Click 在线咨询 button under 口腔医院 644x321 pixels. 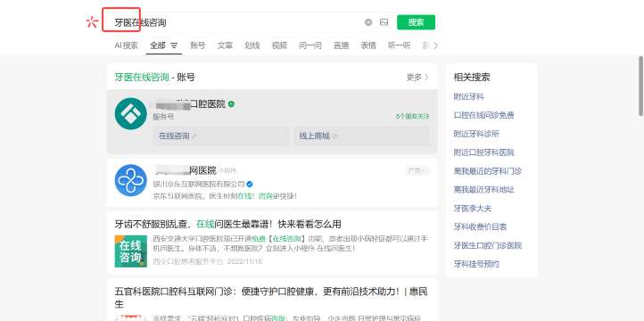pos(221,136)
